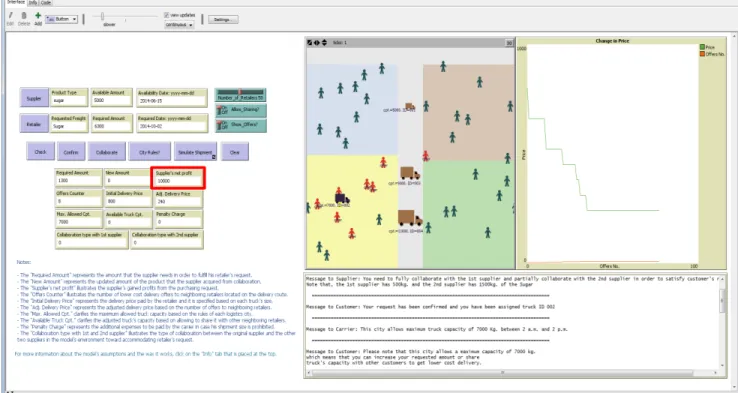Click the Available Truck Cpt. monitor
738x393 pixels.
[x=128, y=219]
